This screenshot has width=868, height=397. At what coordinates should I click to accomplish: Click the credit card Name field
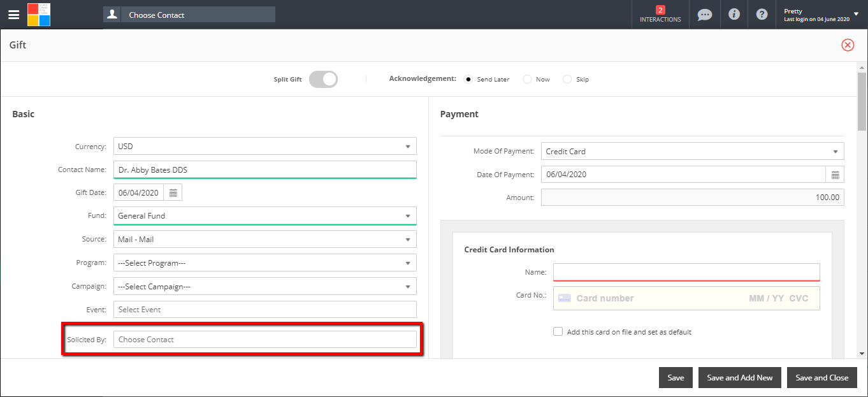[x=686, y=272]
